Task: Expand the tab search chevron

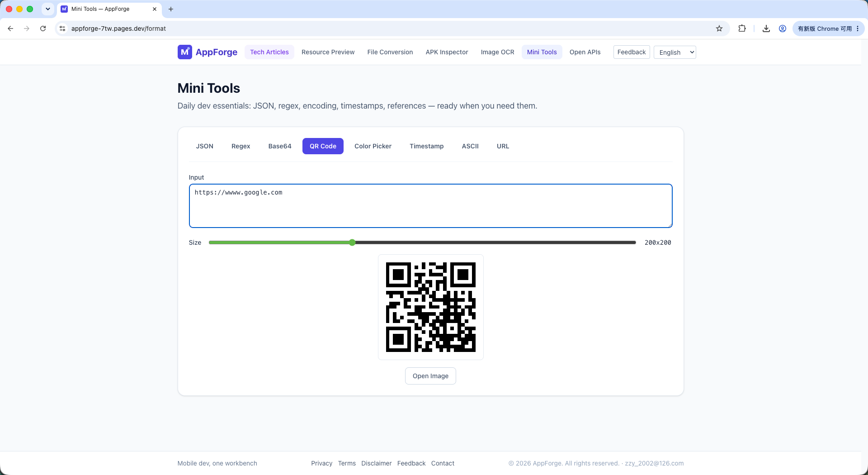Action: 48,9
